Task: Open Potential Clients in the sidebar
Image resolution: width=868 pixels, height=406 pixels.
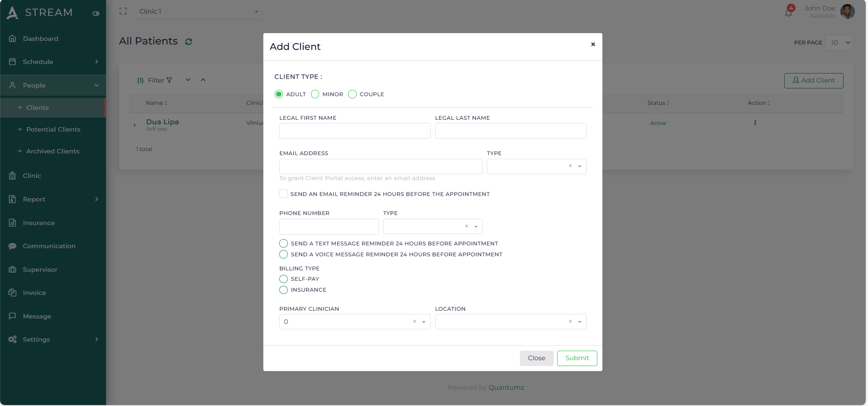Action: click(53, 129)
